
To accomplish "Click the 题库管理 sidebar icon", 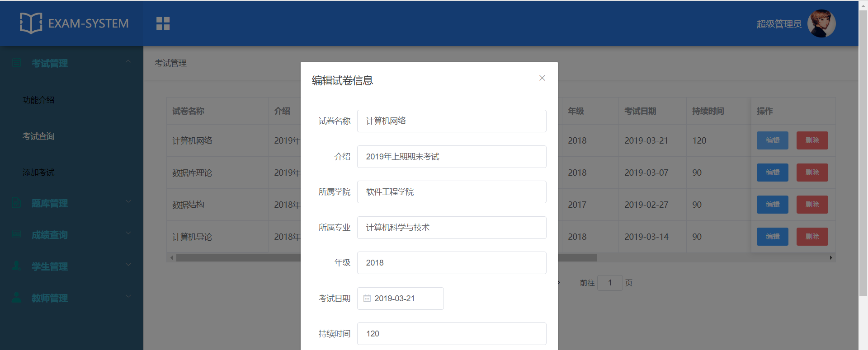I will click(x=17, y=203).
